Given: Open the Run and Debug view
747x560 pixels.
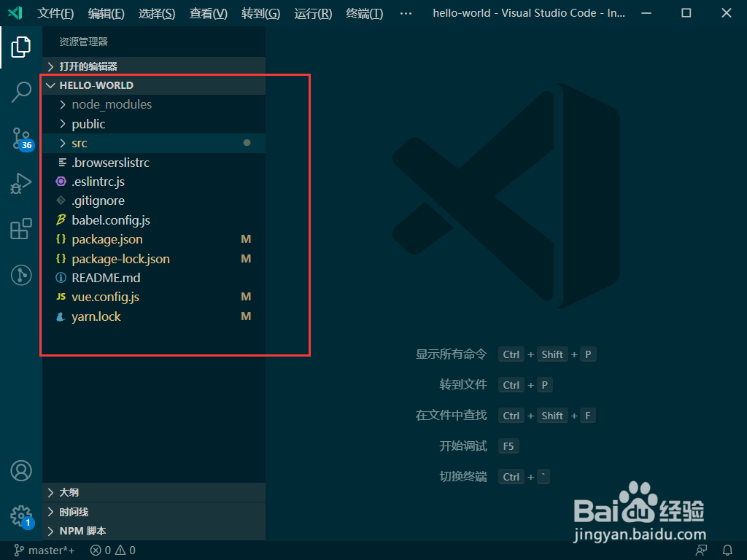Looking at the screenshot, I should point(21,183).
